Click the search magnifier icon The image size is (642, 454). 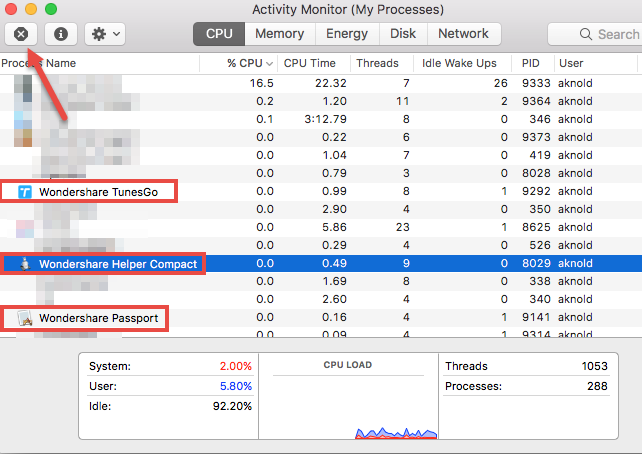point(586,34)
